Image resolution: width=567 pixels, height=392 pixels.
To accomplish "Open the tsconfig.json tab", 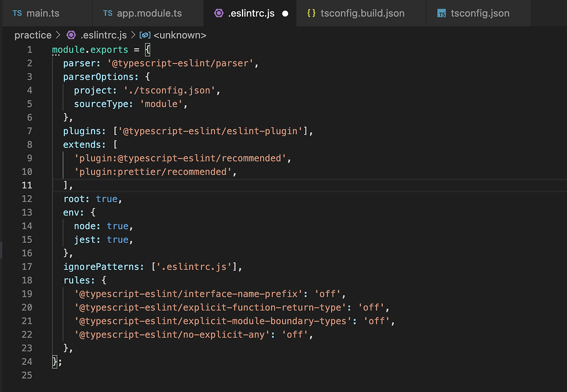I will coord(480,13).
